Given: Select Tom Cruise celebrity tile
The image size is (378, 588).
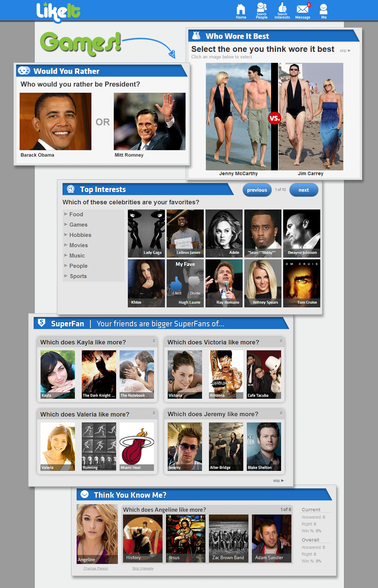Looking at the screenshot, I should pyautogui.click(x=302, y=283).
